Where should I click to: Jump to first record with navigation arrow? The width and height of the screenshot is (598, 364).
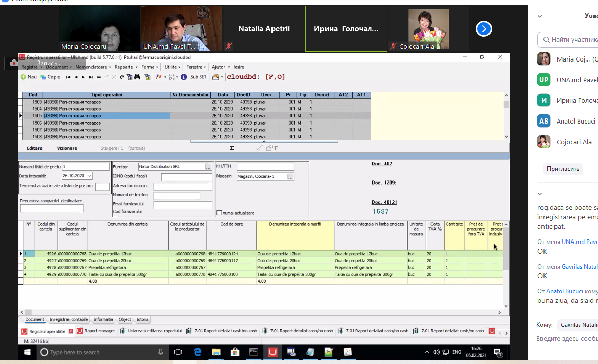[x=68, y=77]
